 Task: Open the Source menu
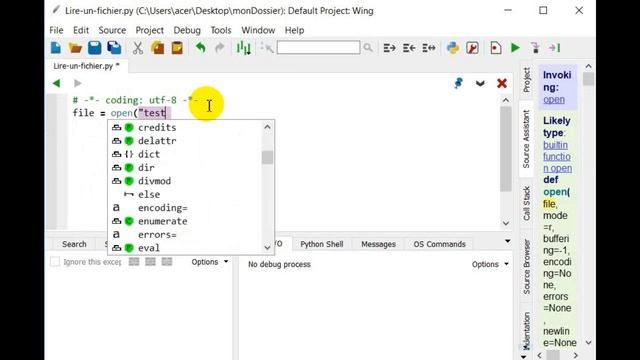(112, 30)
